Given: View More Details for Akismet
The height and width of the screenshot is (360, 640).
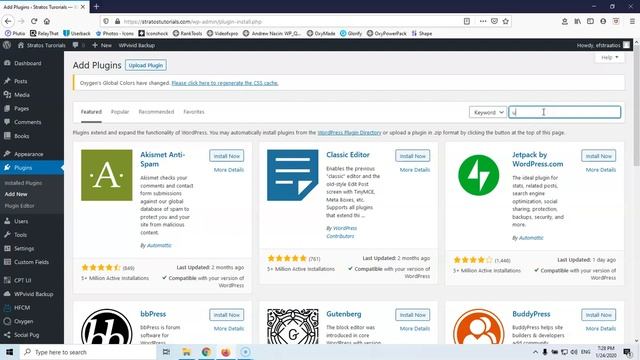Looking at the screenshot, I should tap(229, 170).
